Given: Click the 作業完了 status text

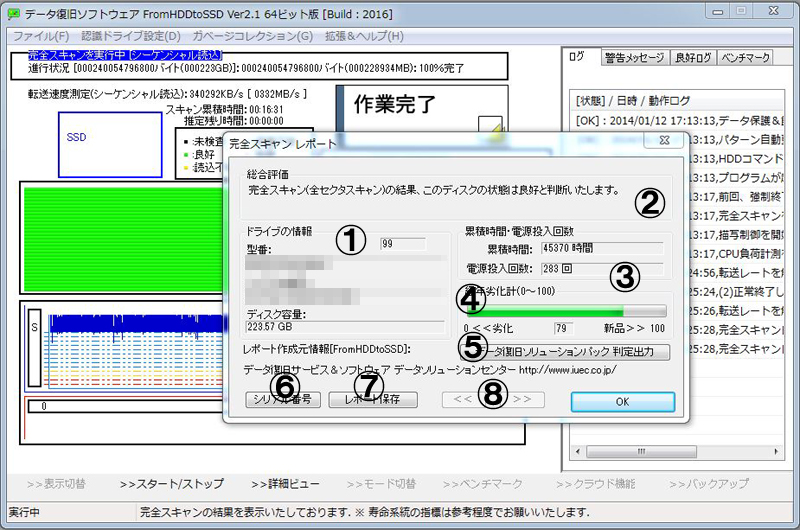Looking at the screenshot, I should pos(395,104).
